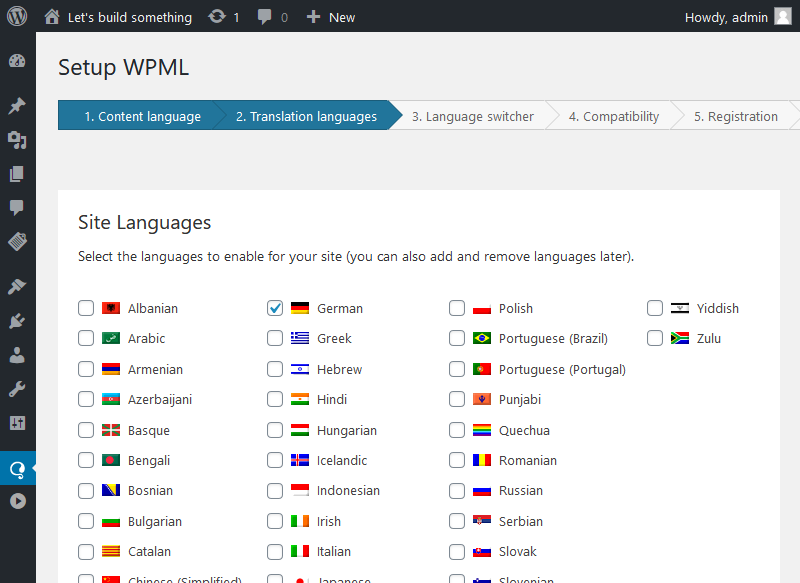Viewport: 800px width, 583px height.
Task: Open the WordPress logo menu
Action: coord(17,16)
